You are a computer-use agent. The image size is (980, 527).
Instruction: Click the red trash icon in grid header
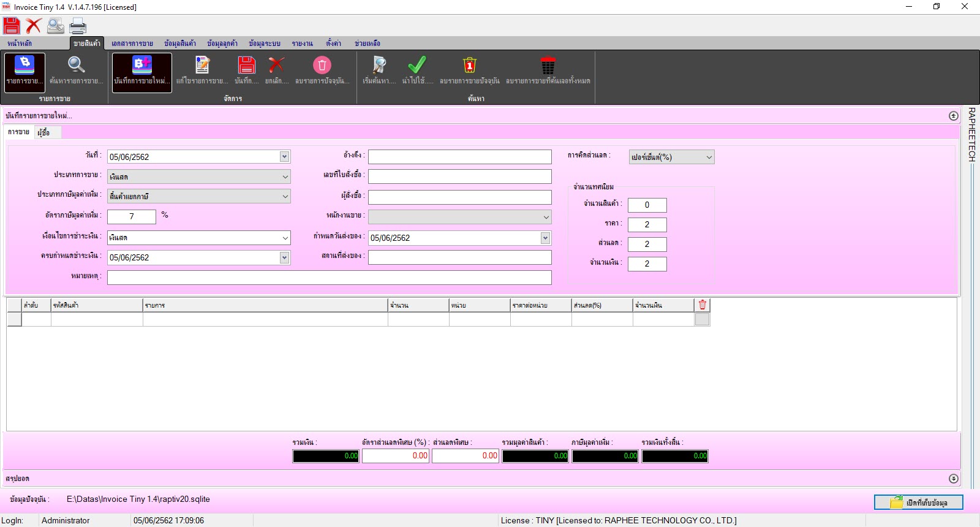coord(703,305)
